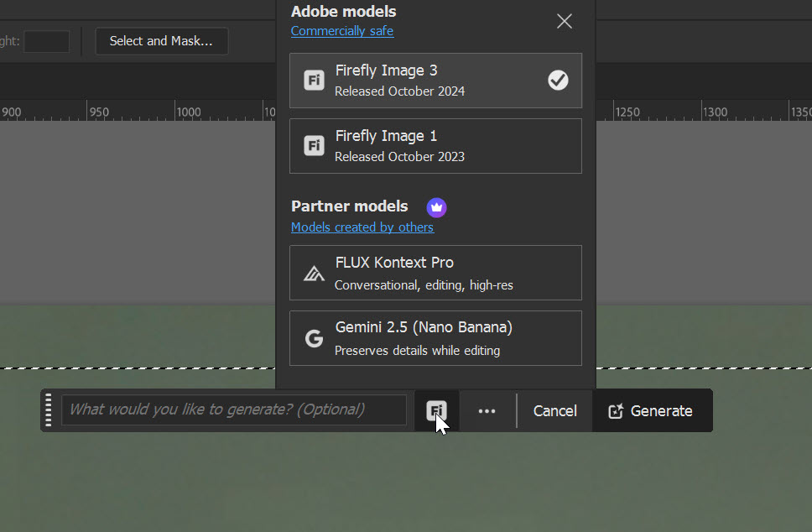This screenshot has height=532, width=812.
Task: Click the purple premium crown badge
Action: [x=436, y=206]
